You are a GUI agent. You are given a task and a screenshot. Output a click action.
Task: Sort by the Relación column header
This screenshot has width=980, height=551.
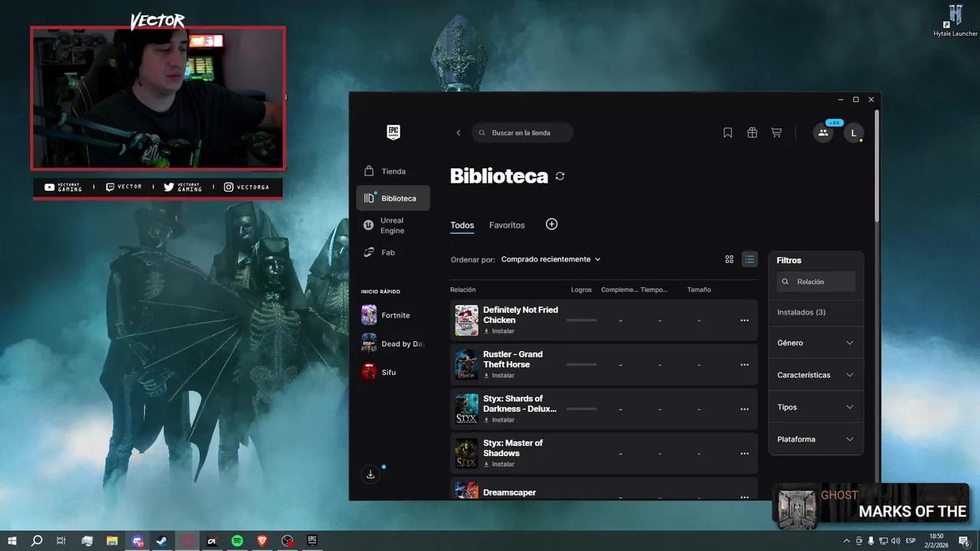point(463,290)
